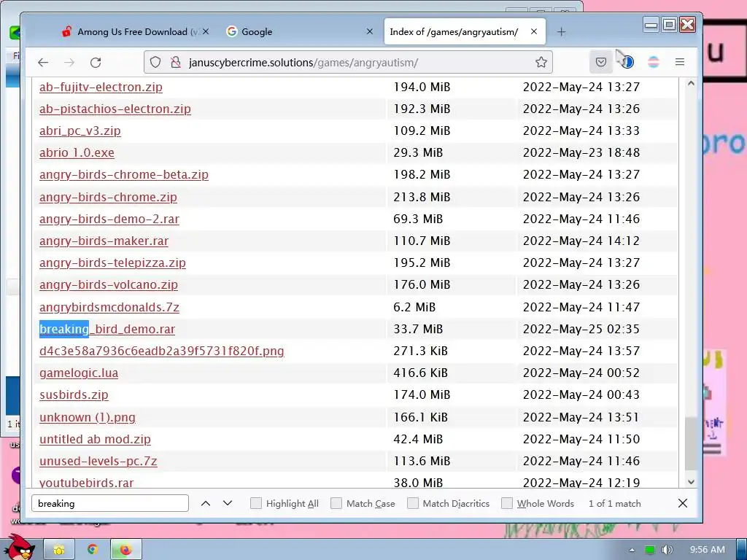Image resolution: width=747 pixels, height=560 pixels.
Task: Click the green tray status icon
Action: tap(650, 550)
